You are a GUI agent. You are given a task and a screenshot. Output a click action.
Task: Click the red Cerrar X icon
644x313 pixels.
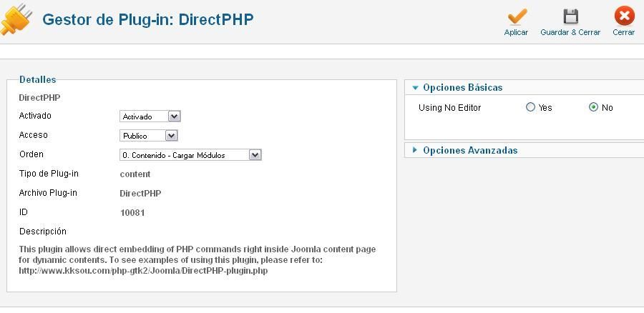coord(624,16)
